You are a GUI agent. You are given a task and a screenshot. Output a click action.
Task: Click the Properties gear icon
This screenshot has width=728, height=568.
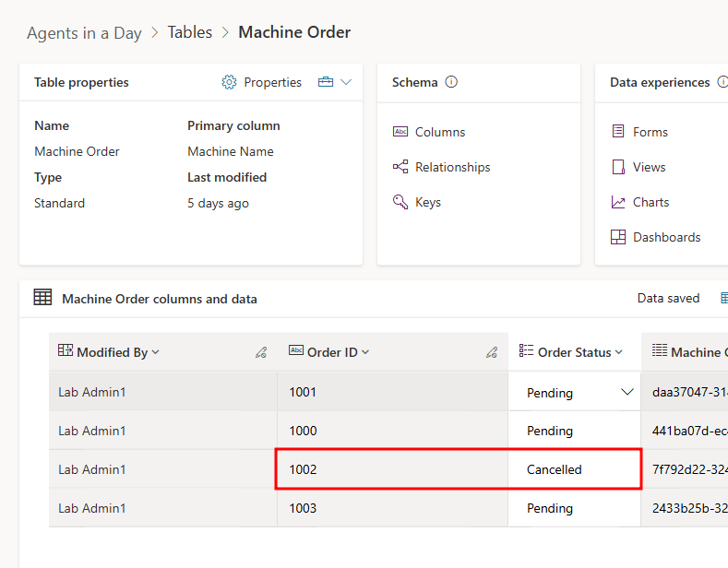point(229,83)
